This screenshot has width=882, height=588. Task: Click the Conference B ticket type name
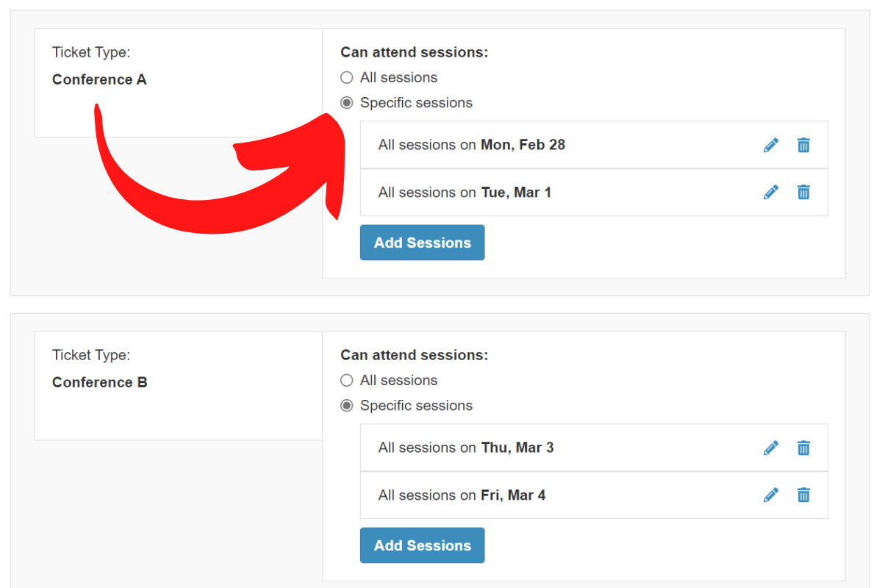point(100,382)
